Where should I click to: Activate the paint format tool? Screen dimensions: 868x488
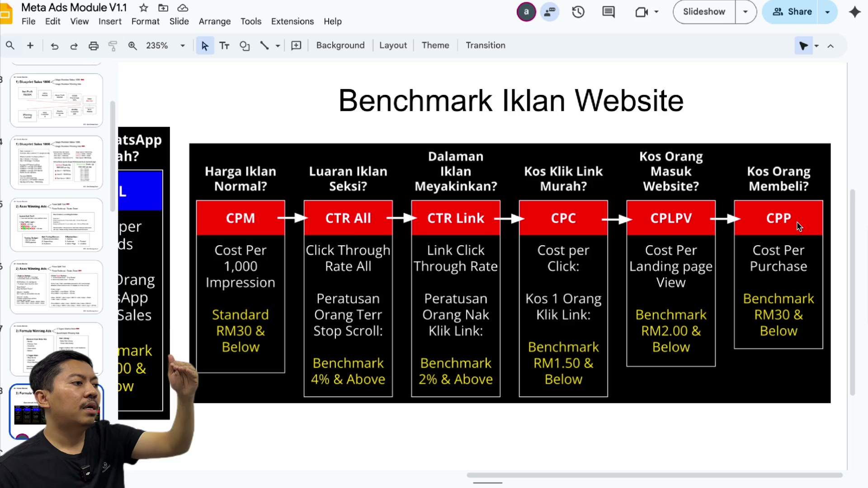113,46
